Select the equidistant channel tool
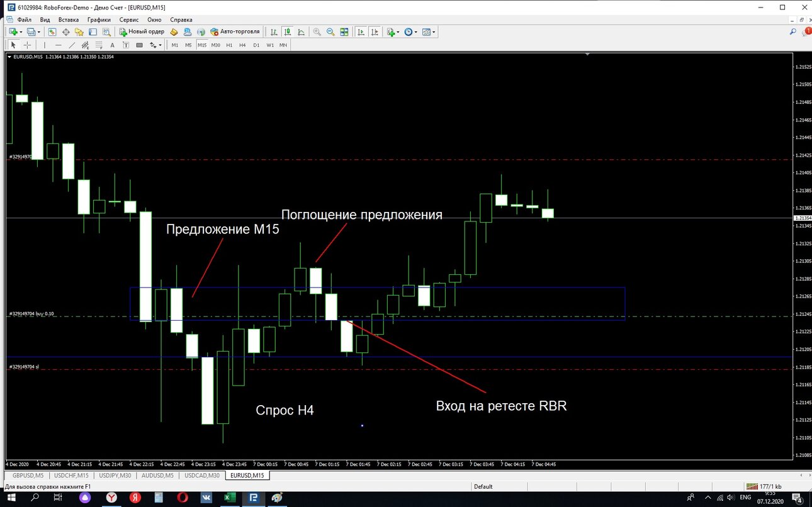Viewport: 812px width, 507px height. click(85, 45)
